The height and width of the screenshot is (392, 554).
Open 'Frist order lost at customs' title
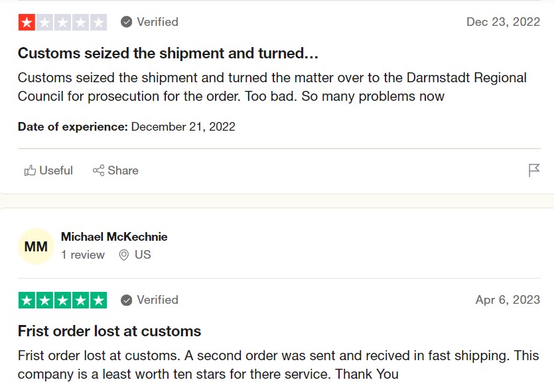109,331
